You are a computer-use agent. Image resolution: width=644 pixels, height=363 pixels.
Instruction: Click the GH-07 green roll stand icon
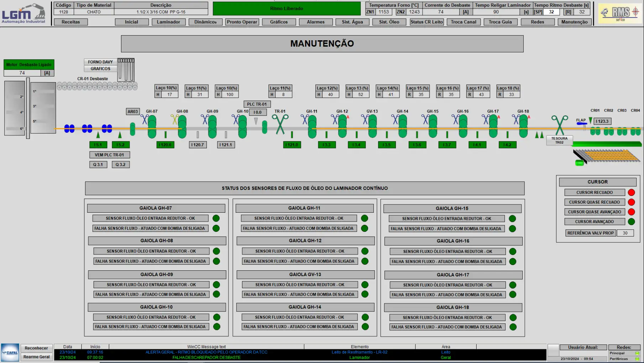coord(152,126)
